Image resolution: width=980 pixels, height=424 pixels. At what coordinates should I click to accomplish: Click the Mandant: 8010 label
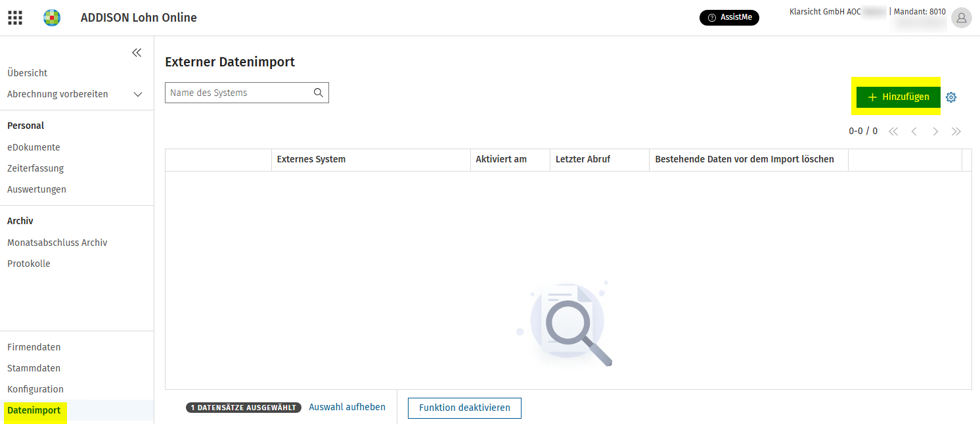[x=920, y=12]
